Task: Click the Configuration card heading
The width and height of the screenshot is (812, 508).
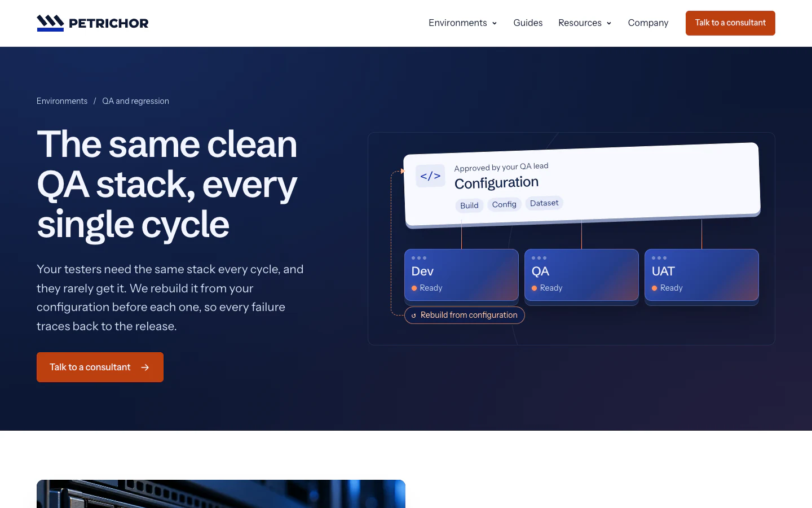Action: (x=496, y=183)
